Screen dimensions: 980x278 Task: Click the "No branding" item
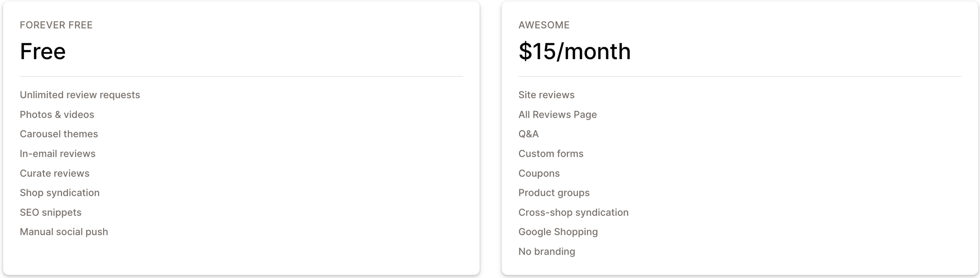coord(546,251)
